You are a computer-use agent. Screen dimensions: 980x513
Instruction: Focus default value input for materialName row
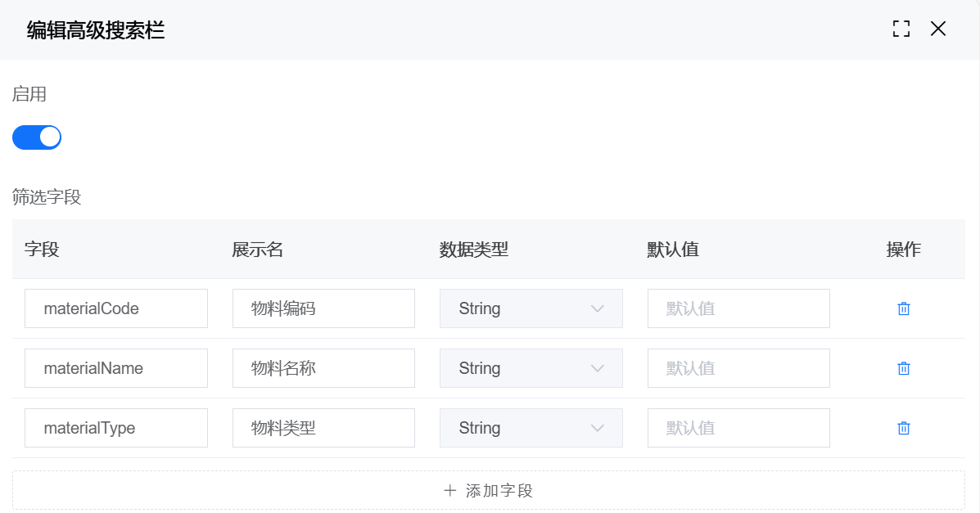point(738,368)
